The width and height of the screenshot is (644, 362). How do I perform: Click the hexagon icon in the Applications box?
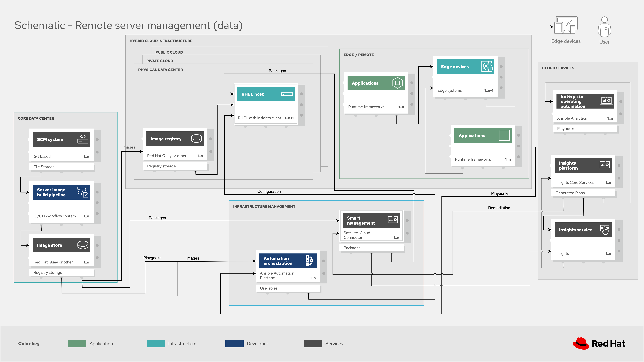click(397, 83)
